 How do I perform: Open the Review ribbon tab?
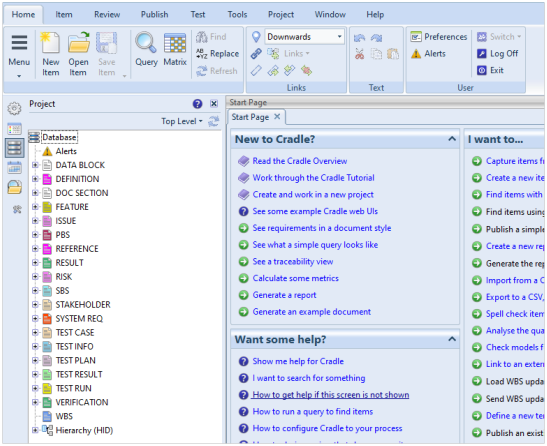pos(107,15)
